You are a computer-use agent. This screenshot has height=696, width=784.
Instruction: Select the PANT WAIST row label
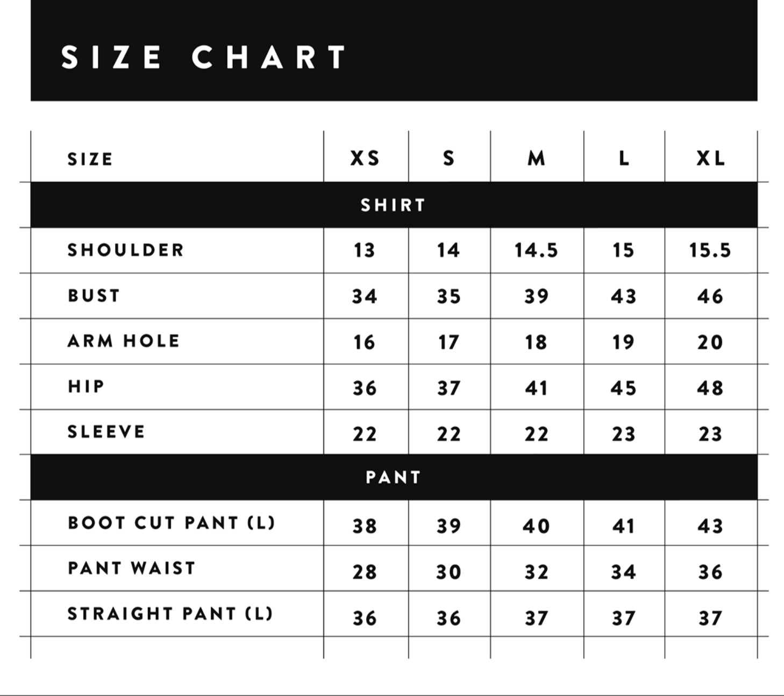tap(132, 569)
